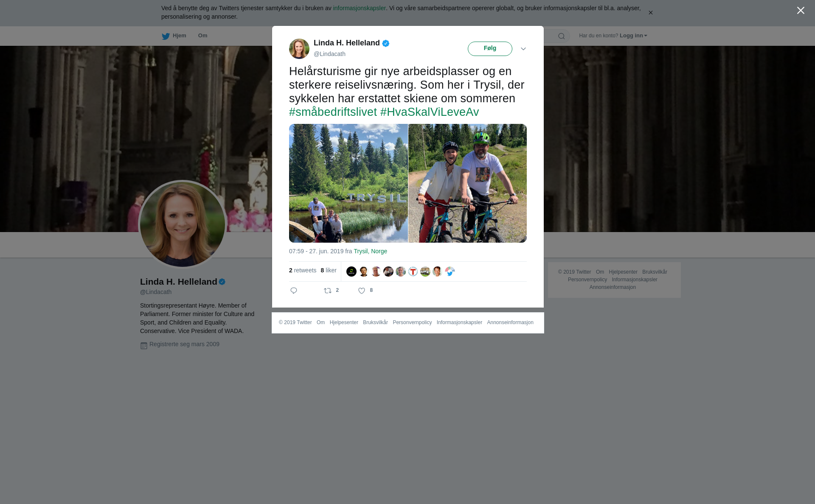The image size is (815, 504).
Task: Open the Trysil landscape photo
Action: coord(348,183)
